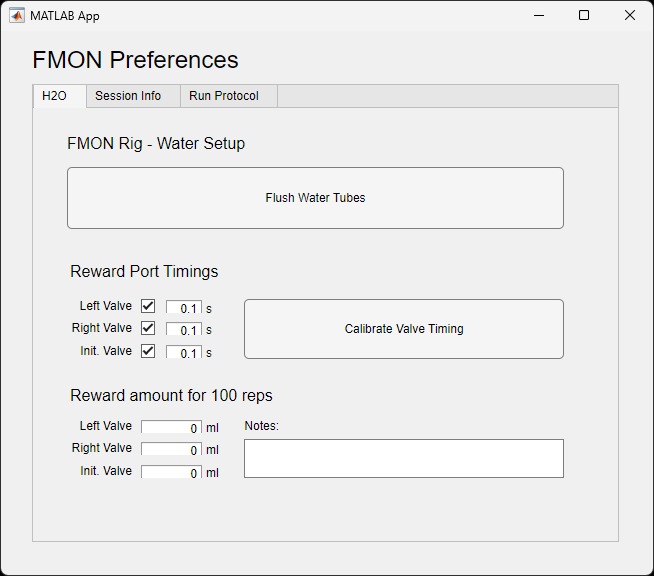Close the MATLAB App window
The image size is (654, 576).
(630, 15)
